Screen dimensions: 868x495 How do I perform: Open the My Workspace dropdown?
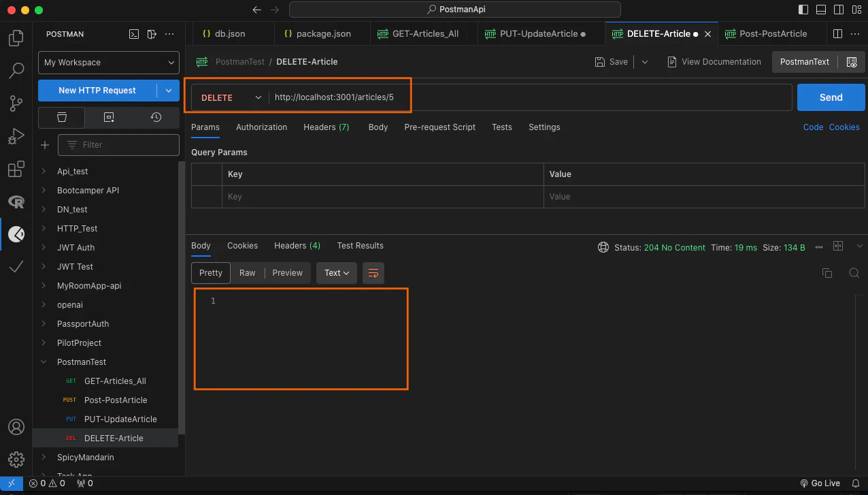pos(109,62)
